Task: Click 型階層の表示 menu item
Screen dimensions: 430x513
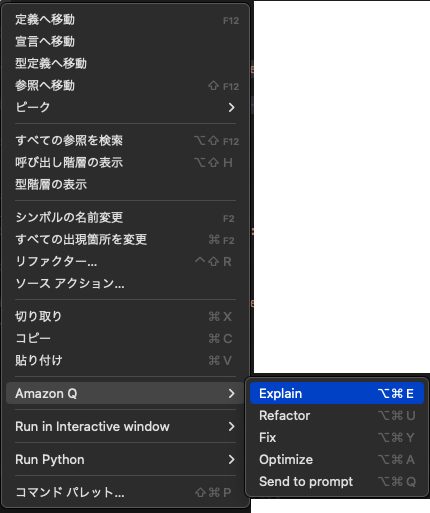Action: point(125,185)
